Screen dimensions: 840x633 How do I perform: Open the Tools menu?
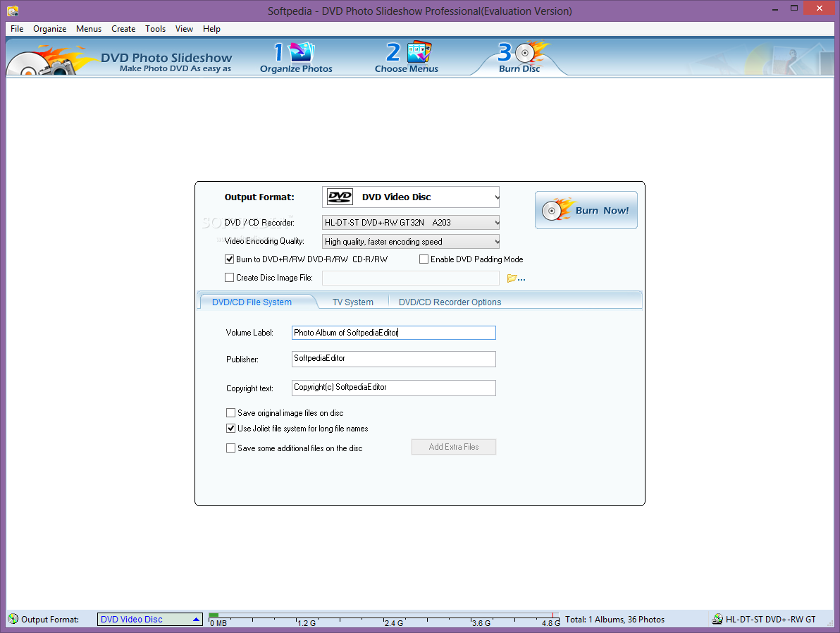tap(155, 29)
